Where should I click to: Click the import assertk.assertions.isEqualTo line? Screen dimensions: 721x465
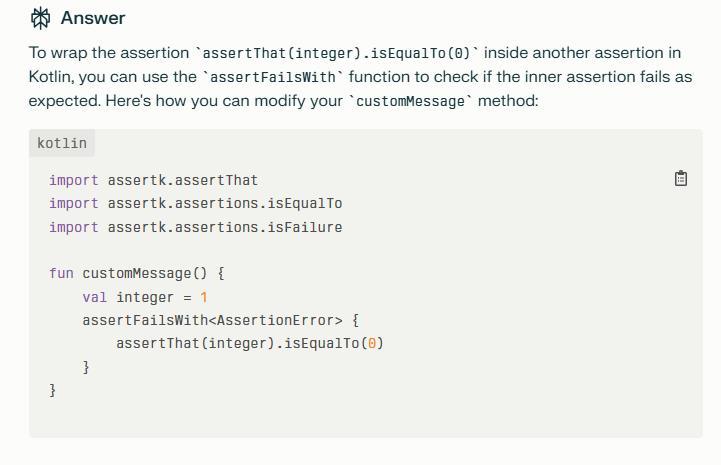pyautogui.click(x=195, y=203)
